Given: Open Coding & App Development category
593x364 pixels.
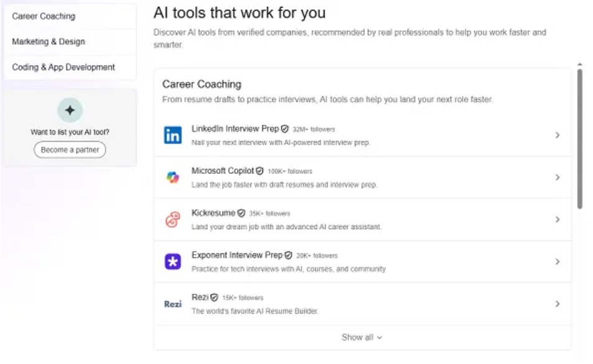Looking at the screenshot, I should (x=63, y=67).
